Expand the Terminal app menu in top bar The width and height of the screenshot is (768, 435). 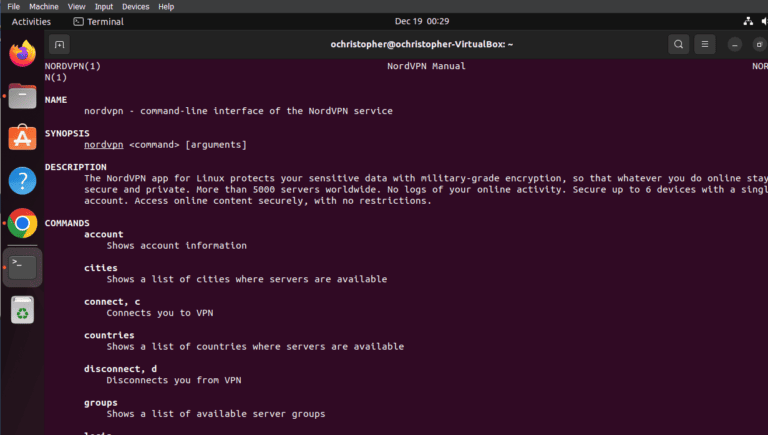98,21
